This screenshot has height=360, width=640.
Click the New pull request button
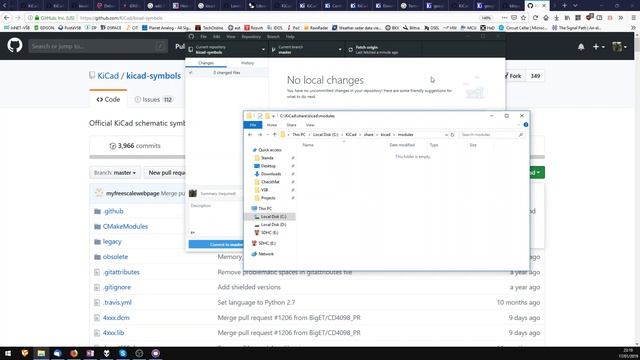tap(166, 173)
